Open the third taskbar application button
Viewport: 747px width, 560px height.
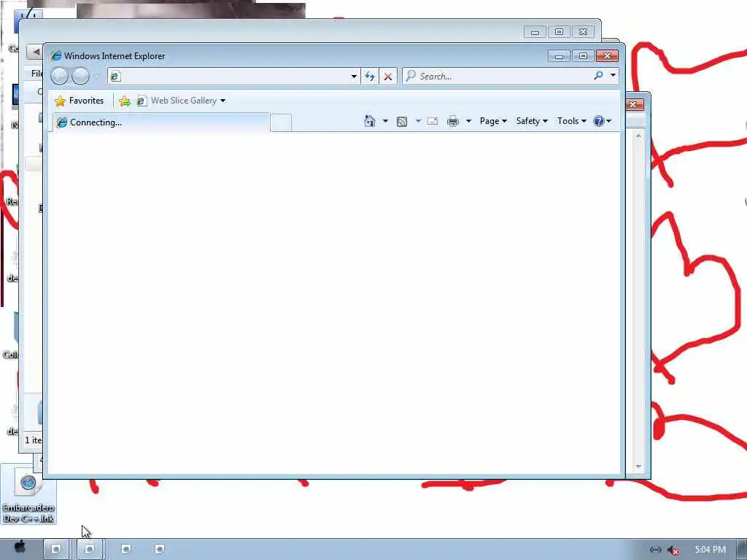click(x=125, y=549)
